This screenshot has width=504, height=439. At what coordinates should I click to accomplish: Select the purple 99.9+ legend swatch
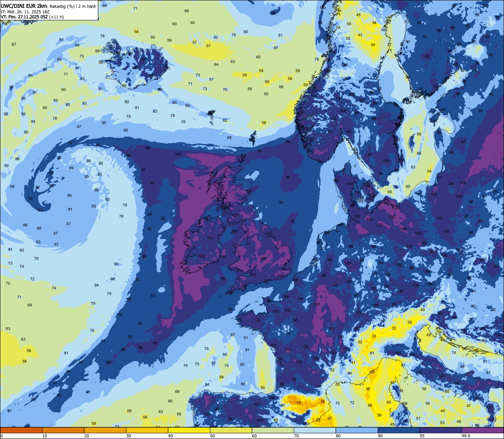coord(482,430)
